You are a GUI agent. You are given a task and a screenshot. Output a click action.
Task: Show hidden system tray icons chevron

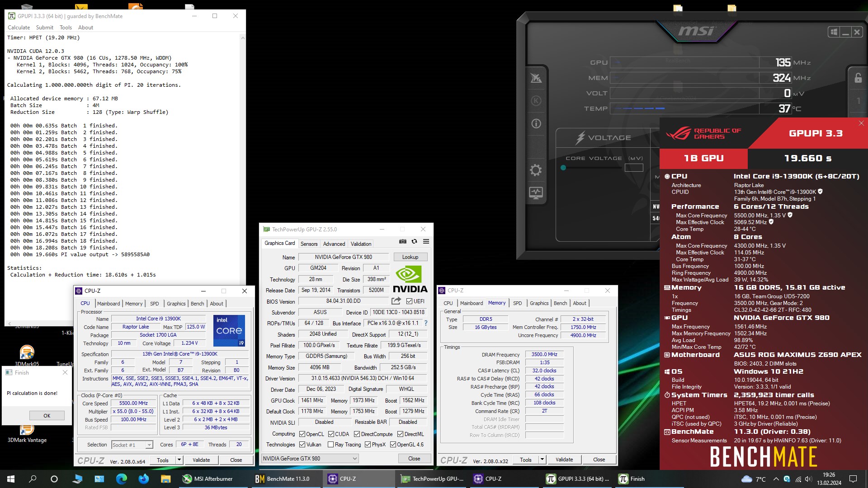click(776, 479)
